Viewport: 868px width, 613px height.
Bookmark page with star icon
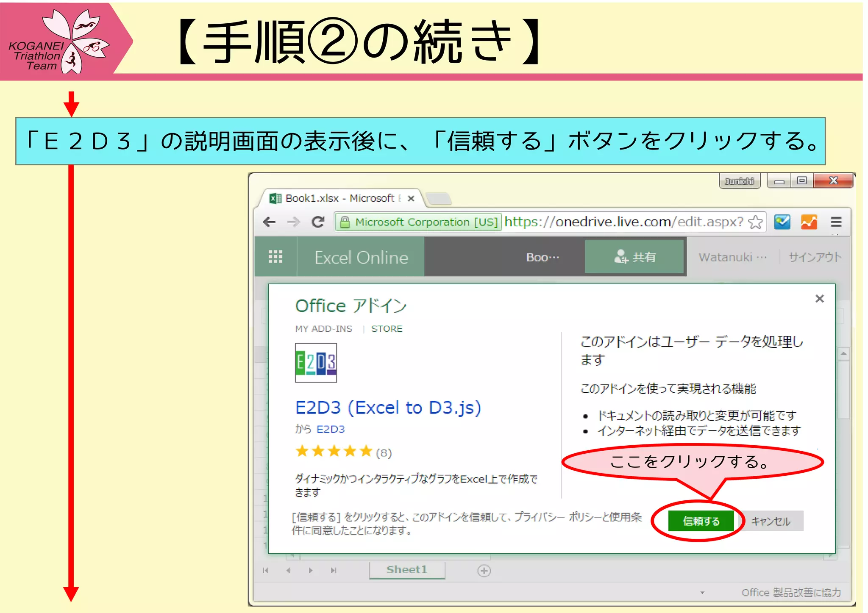tap(756, 222)
